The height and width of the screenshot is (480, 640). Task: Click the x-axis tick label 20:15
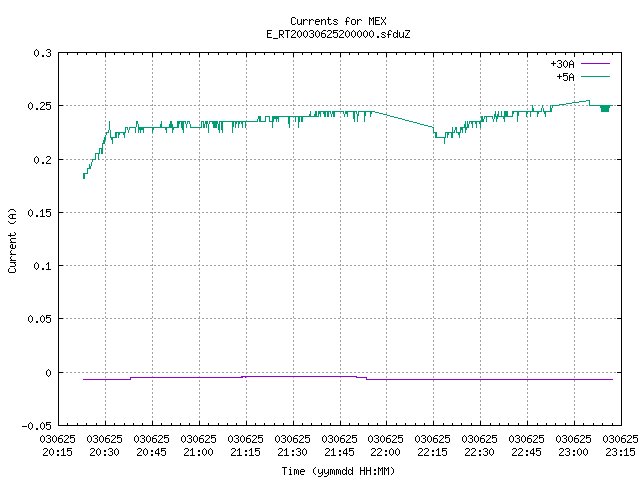pos(58,452)
